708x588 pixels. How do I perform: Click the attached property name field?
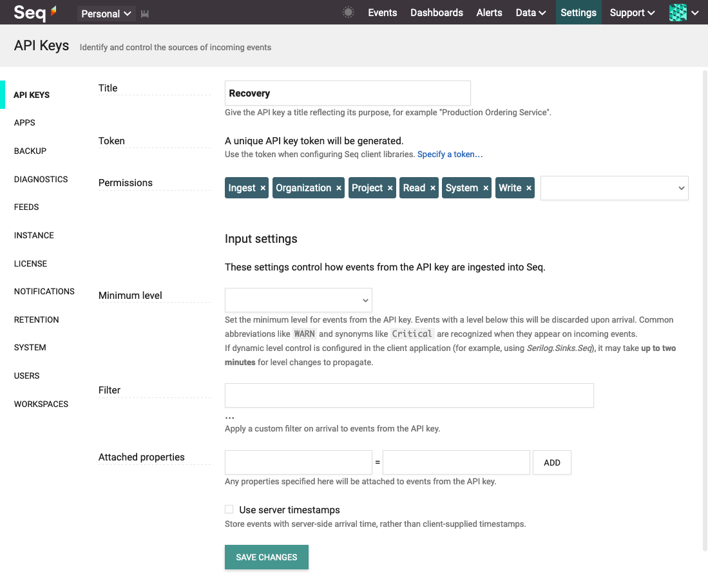(298, 462)
